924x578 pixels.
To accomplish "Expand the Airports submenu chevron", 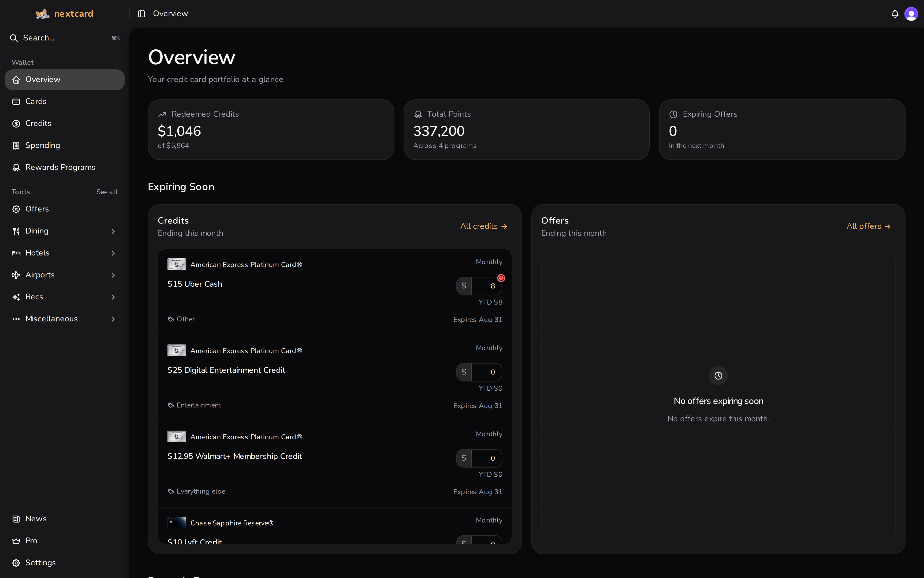I will tap(113, 275).
